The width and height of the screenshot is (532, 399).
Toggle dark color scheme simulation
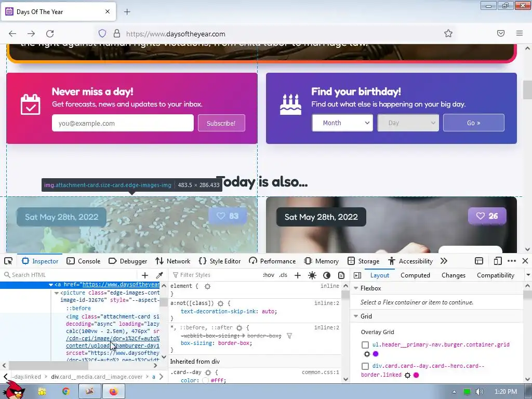(x=327, y=275)
